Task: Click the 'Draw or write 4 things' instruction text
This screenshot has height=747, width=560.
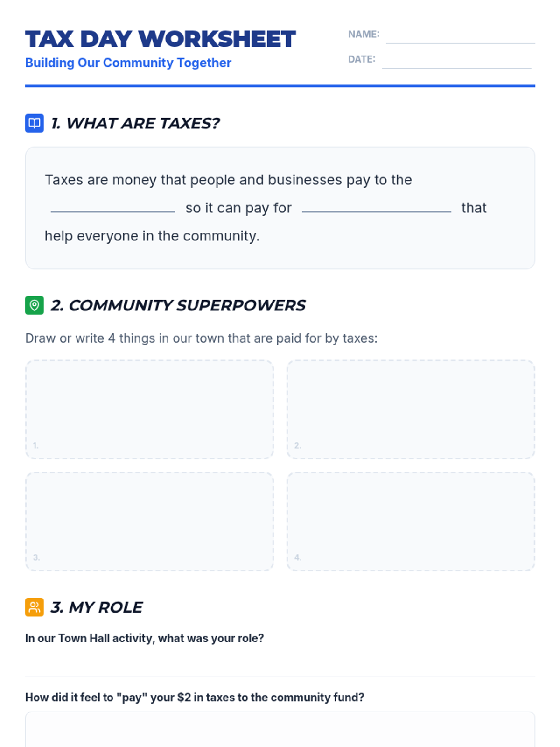Action: tap(201, 338)
